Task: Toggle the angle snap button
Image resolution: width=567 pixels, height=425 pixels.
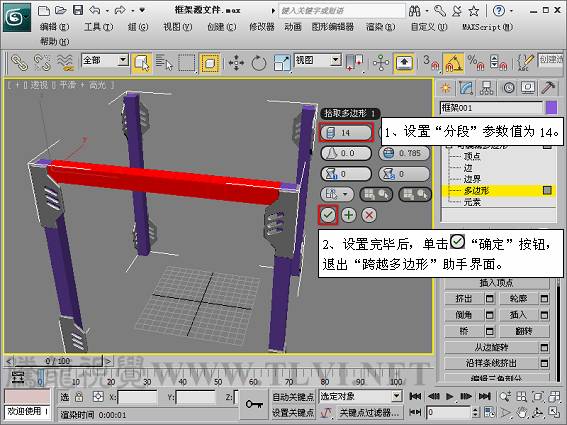Action: pos(454,63)
